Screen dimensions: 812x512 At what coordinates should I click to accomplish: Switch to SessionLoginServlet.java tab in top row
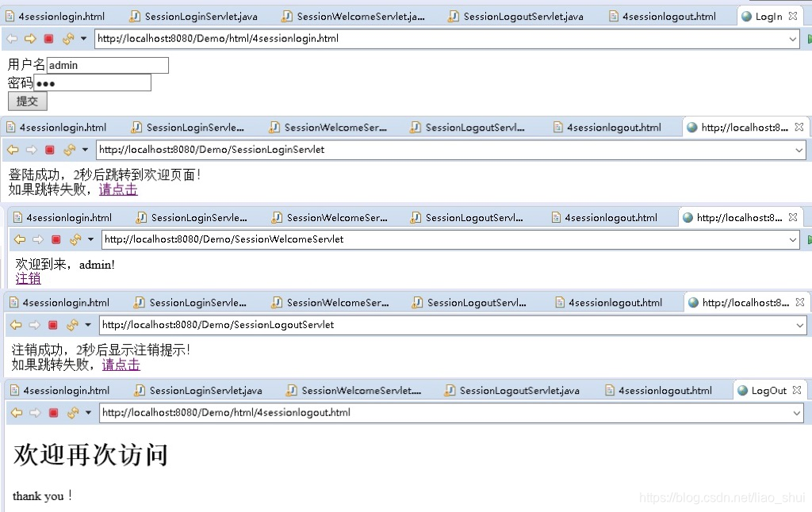click(x=193, y=17)
